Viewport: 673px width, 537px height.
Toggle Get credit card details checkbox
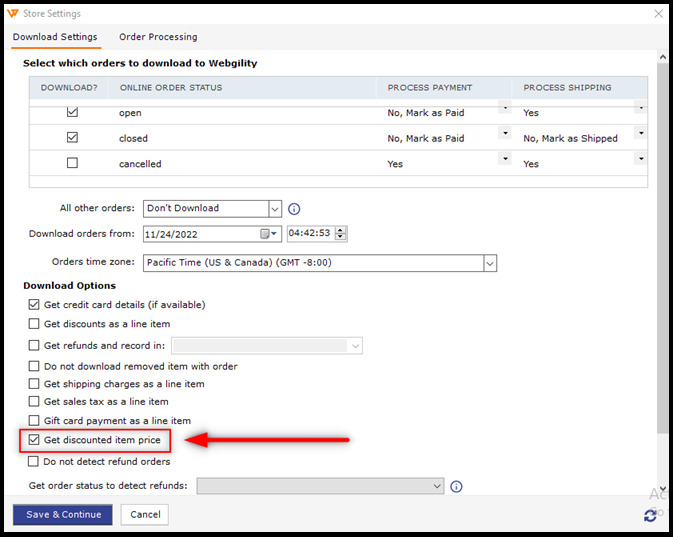point(35,305)
